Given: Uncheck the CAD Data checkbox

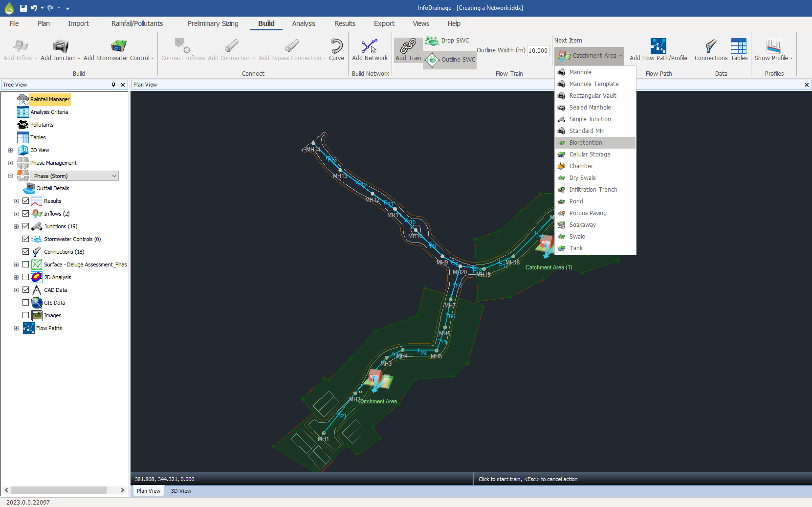Looking at the screenshot, I should pos(26,290).
